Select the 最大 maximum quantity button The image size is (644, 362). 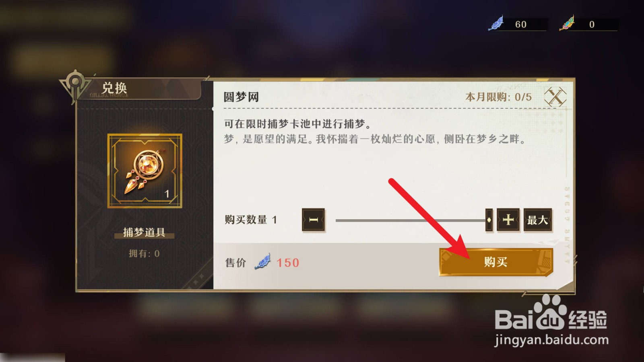pyautogui.click(x=538, y=220)
